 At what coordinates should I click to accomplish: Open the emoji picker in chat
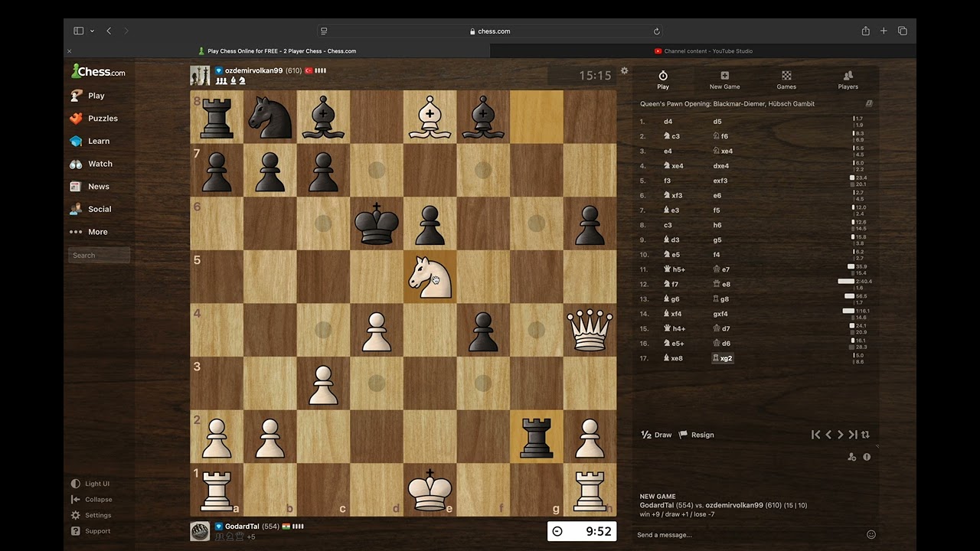coord(871,535)
